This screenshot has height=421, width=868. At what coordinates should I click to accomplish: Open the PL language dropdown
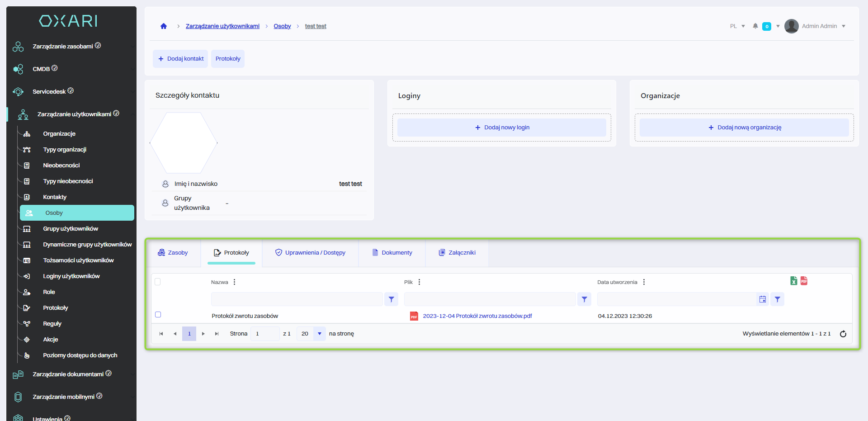click(x=737, y=26)
